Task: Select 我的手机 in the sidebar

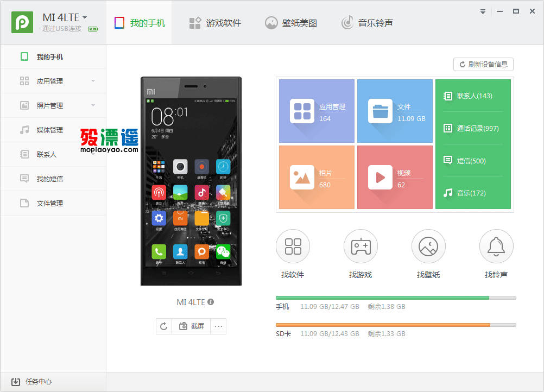Action: [53, 56]
